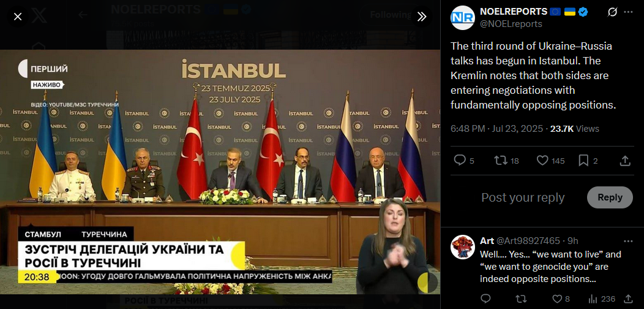Image resolution: width=644 pixels, height=309 pixels.
Task: Open the post's three-dot more menu
Action: tap(628, 12)
